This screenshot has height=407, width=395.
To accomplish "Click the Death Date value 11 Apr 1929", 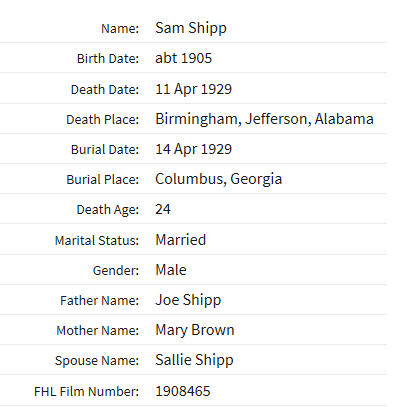I will [x=193, y=89].
